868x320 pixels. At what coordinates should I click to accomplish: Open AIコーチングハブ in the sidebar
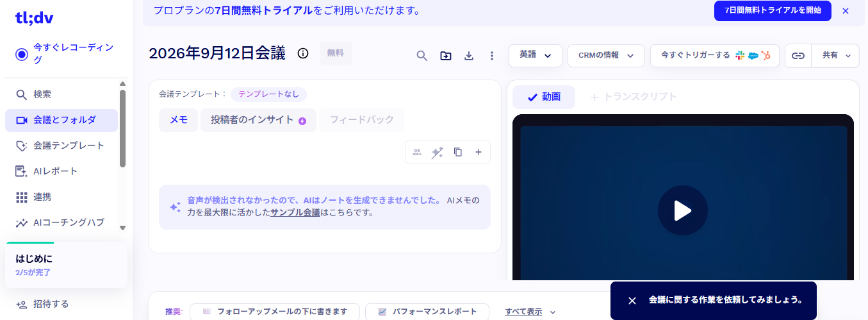[x=61, y=223]
